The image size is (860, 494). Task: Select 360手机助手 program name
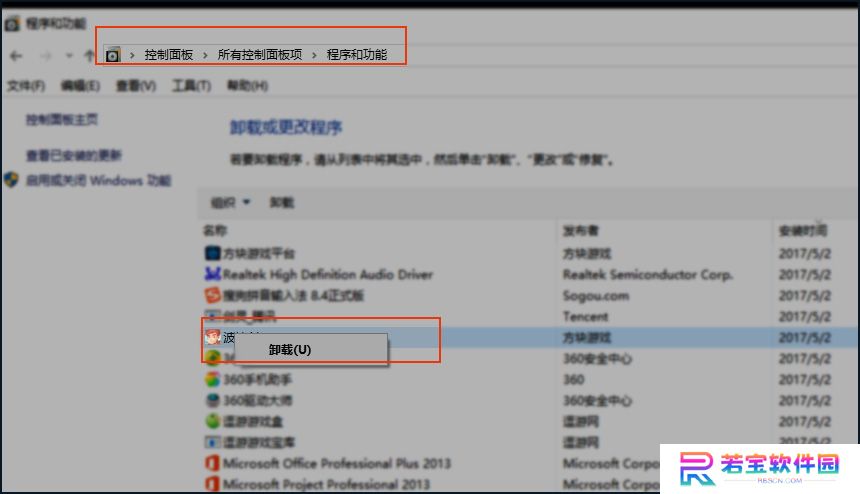pos(257,379)
